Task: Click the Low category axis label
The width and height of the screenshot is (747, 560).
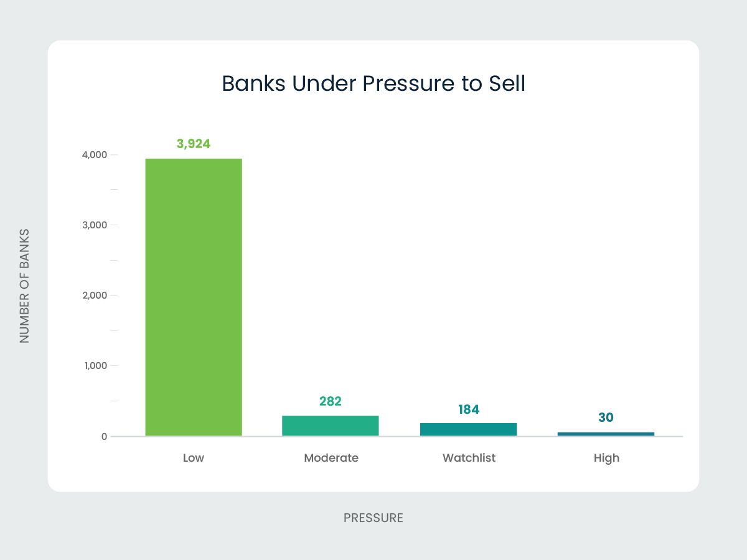Action: coord(194,459)
